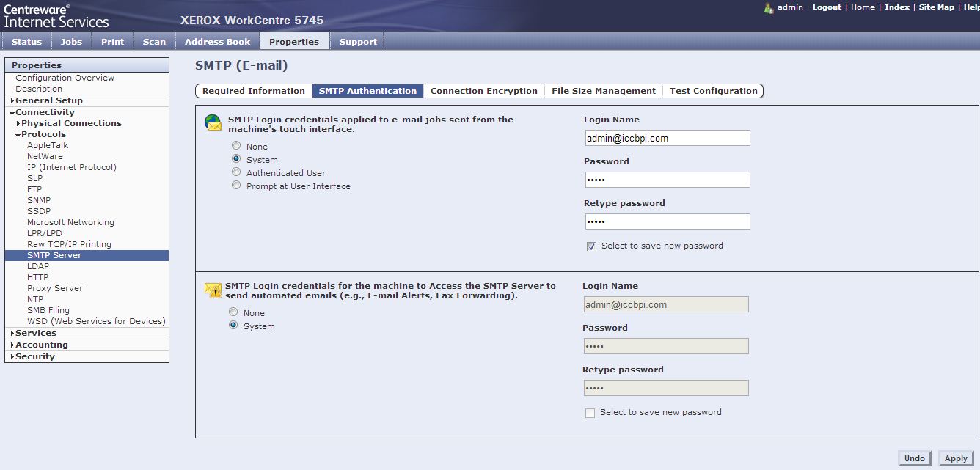Open the Address Book main tab
980x470 pixels.
point(217,42)
